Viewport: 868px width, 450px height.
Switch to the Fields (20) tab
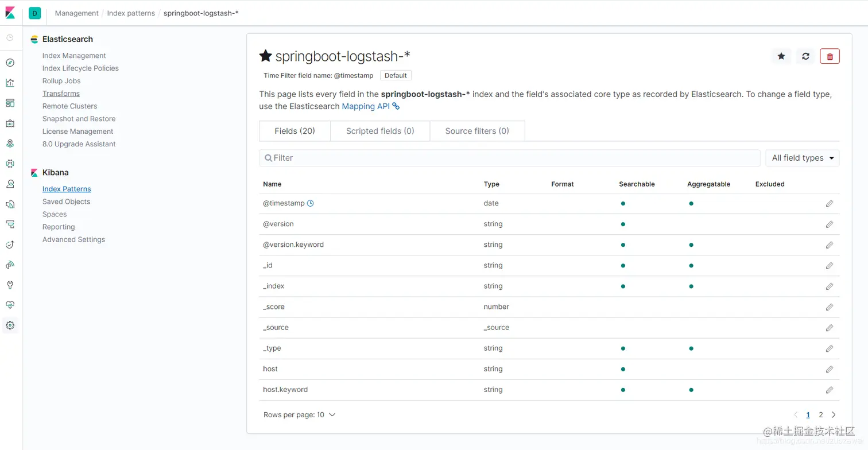pyautogui.click(x=295, y=131)
